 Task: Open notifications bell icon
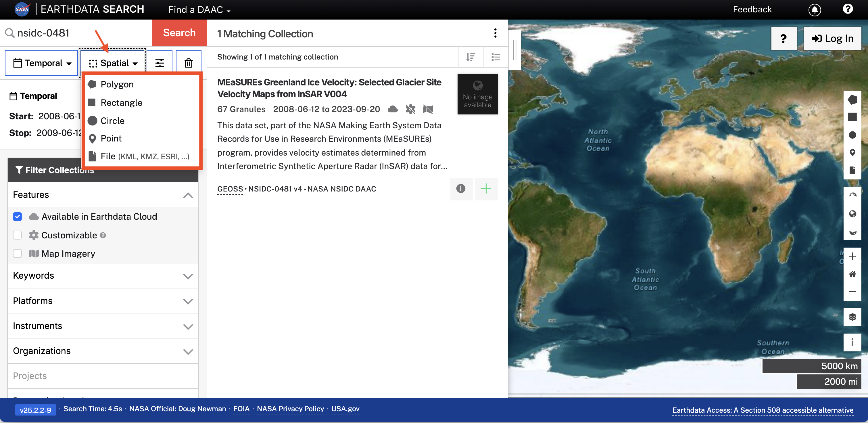(814, 9)
